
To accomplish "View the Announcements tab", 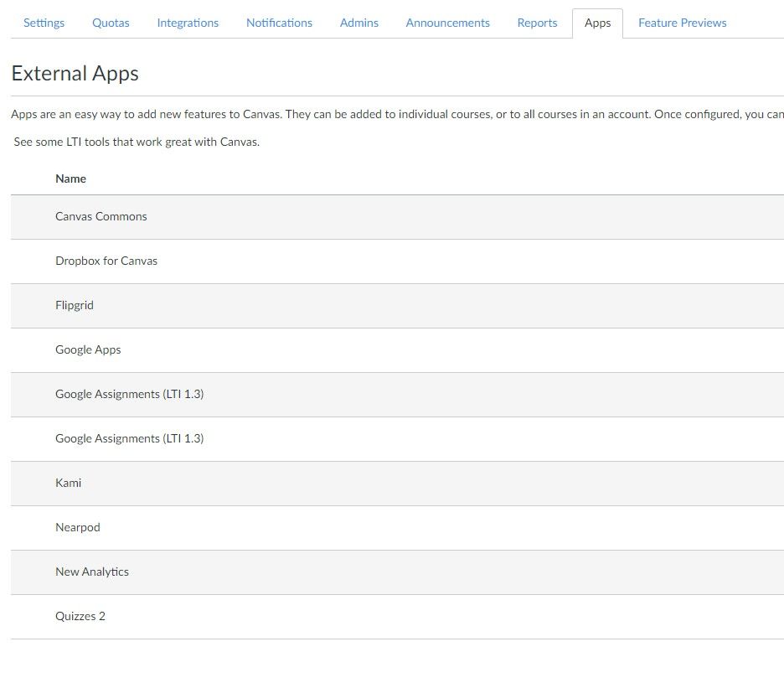I will click(x=447, y=23).
